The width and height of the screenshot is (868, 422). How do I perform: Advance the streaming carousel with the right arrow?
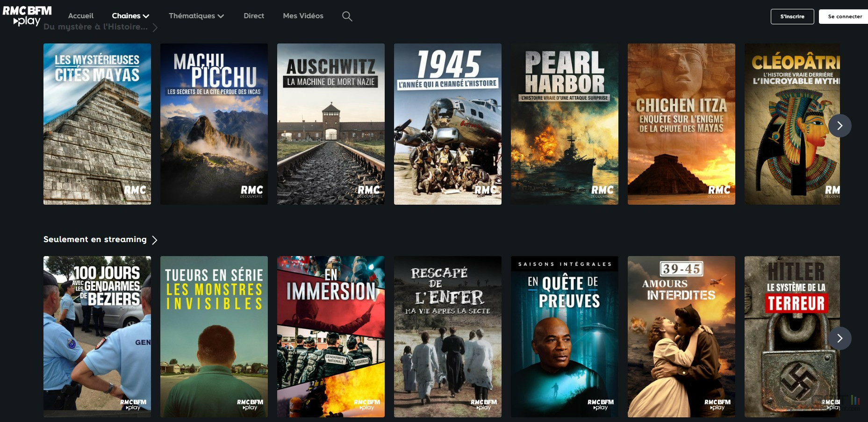pos(839,338)
